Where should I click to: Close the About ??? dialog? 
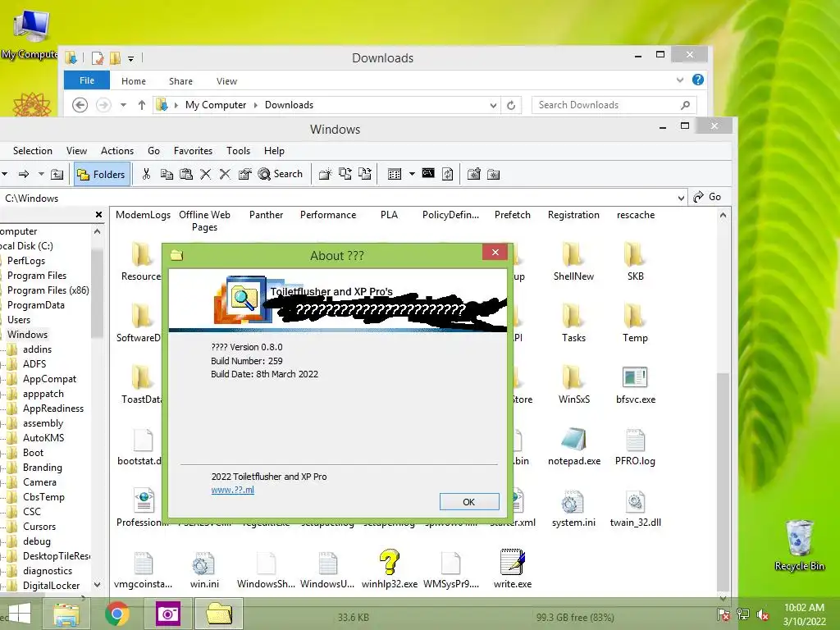pyautogui.click(x=495, y=253)
